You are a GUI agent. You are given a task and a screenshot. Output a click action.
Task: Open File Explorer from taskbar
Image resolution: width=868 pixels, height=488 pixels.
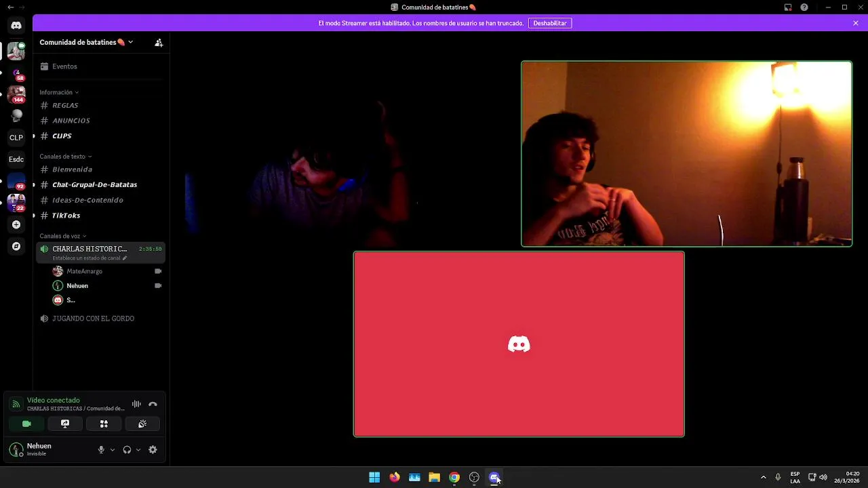435,477
